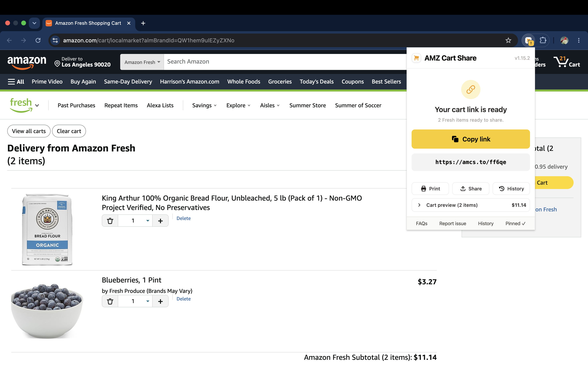The height and width of the screenshot is (382, 588).
Task: Close the Amazon Fresh Shopping Cart tab
Action: pos(129,23)
